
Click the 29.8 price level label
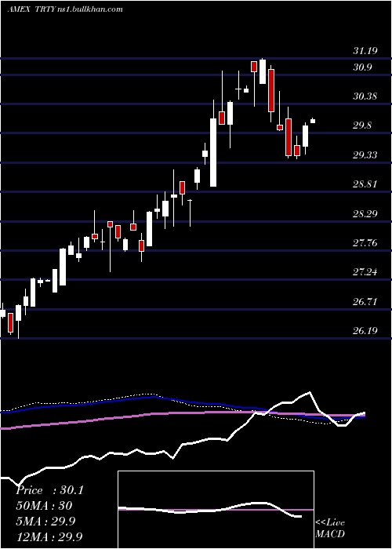(362, 125)
